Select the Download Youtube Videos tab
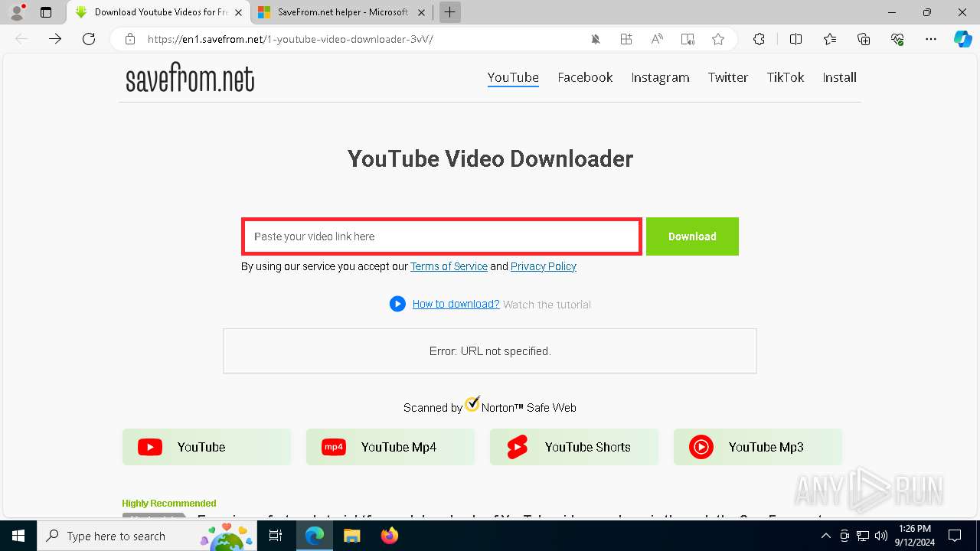The height and width of the screenshot is (551, 980). (x=158, y=12)
